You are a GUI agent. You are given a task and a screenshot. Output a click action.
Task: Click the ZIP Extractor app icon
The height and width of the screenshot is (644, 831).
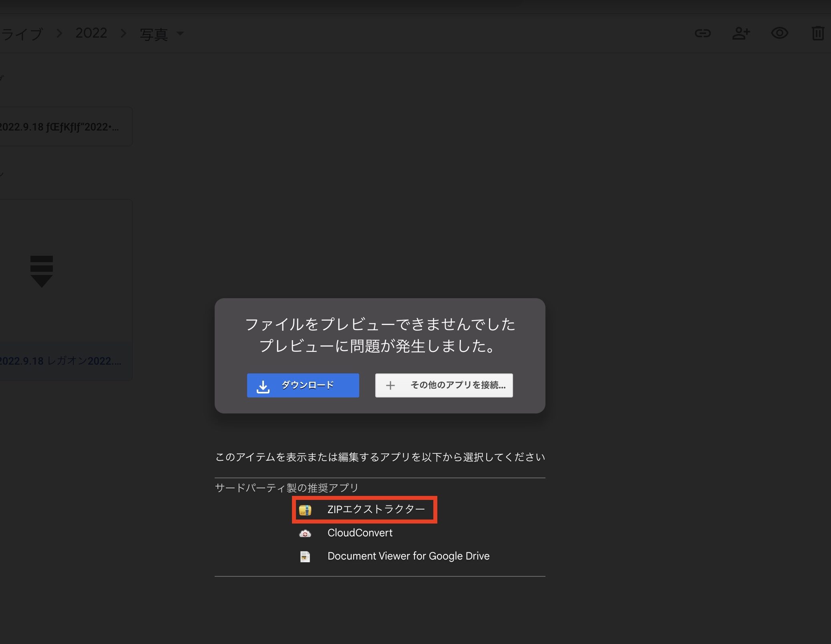(305, 510)
